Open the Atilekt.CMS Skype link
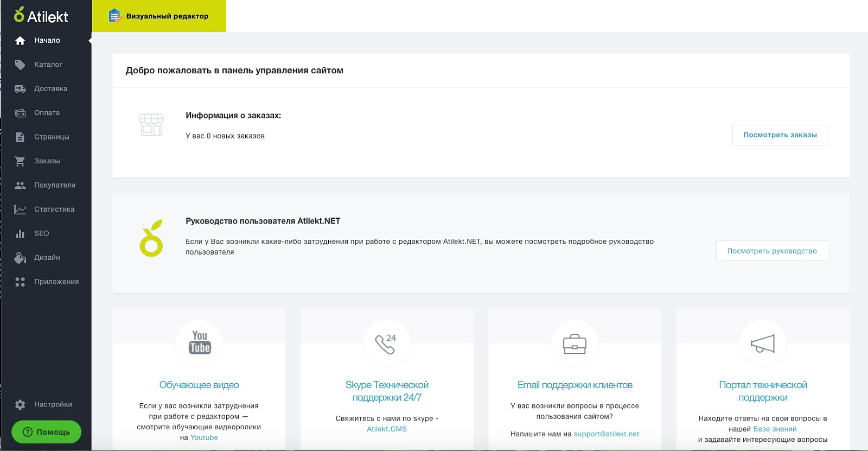 pos(387,429)
